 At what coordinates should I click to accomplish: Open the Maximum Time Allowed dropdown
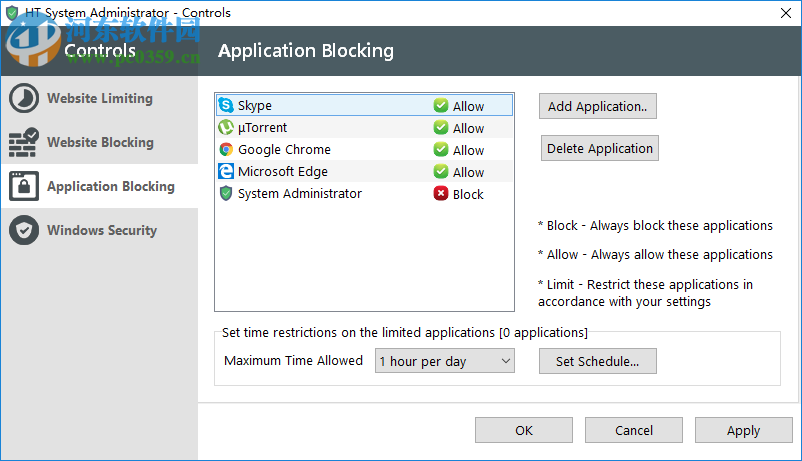[444, 361]
